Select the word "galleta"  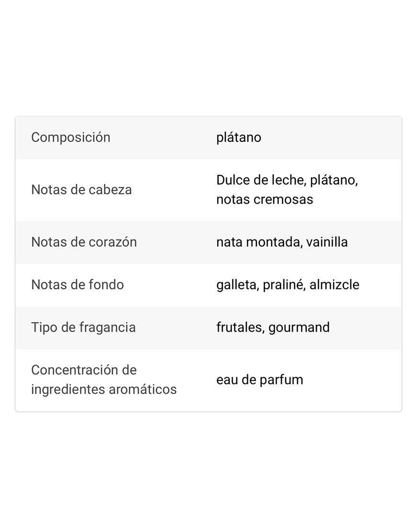[x=236, y=285]
